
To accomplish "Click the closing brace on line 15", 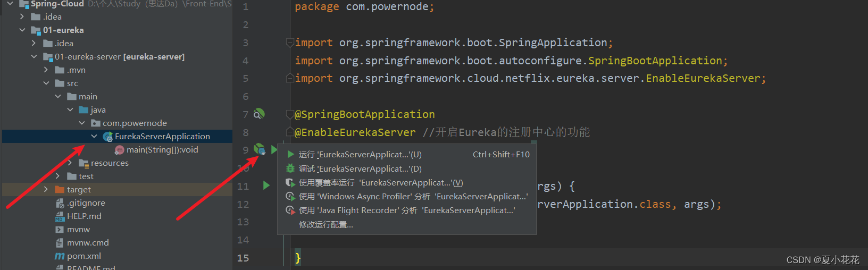I will point(298,258).
